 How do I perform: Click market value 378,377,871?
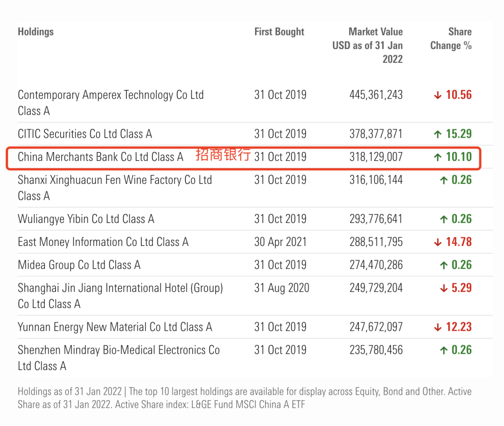376,133
